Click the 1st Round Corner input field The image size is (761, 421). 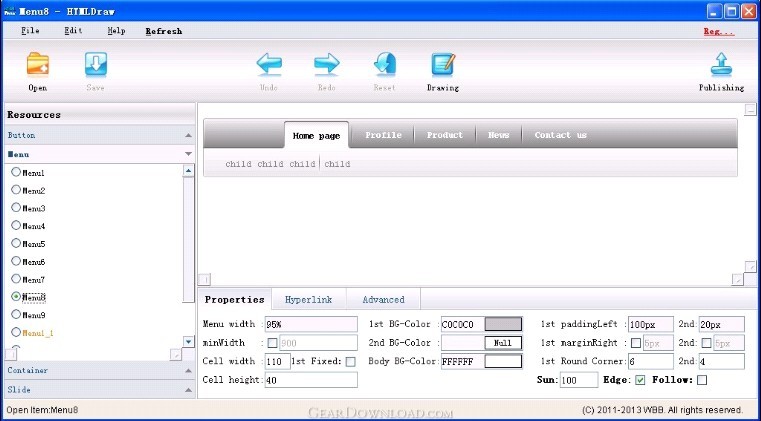pyautogui.click(x=651, y=361)
